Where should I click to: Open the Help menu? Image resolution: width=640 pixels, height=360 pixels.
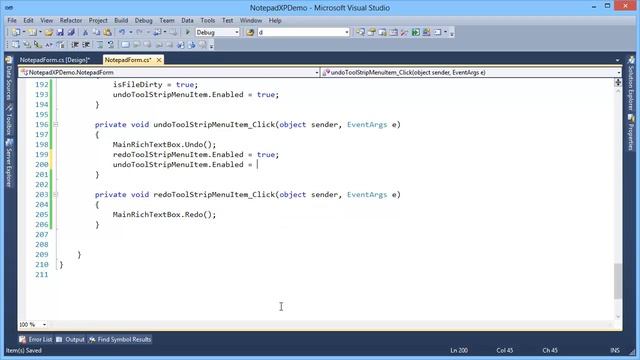[275, 20]
